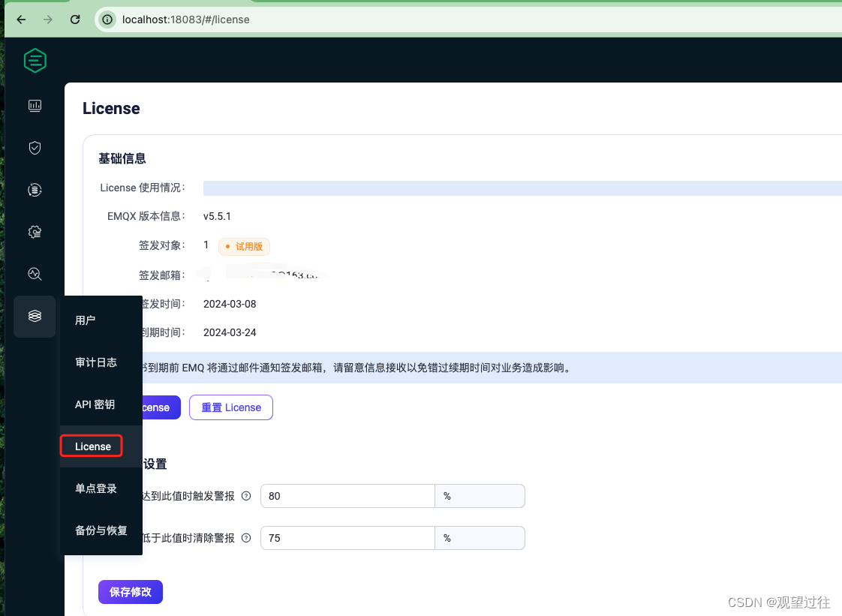
Task: Click help icon next to 低于此值时清除警报
Action: coord(246,538)
